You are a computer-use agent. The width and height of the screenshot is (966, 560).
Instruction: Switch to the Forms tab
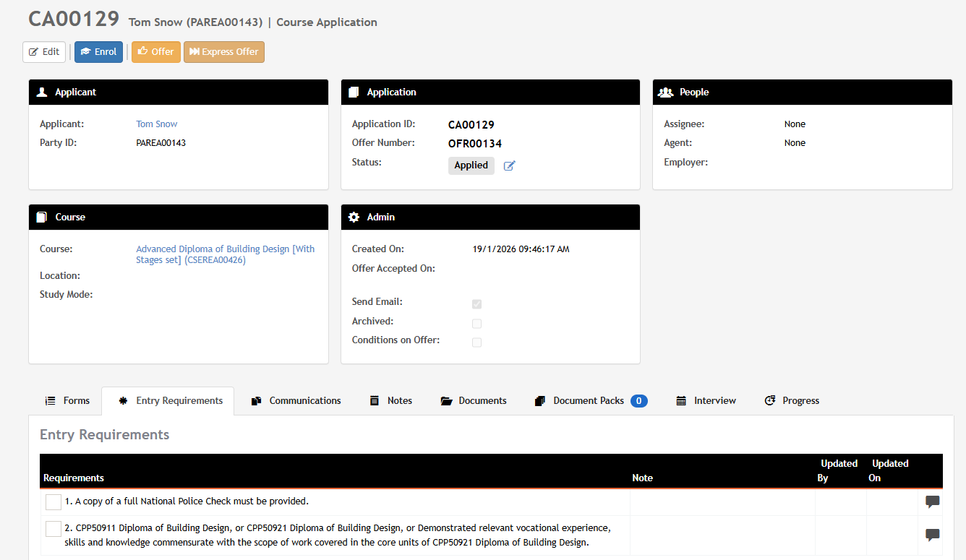coord(67,400)
